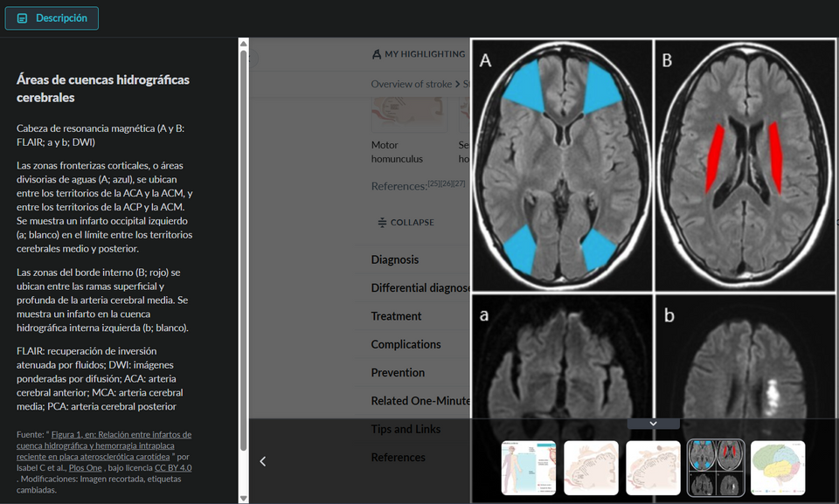Click the My Highlighting icon

tap(377, 54)
